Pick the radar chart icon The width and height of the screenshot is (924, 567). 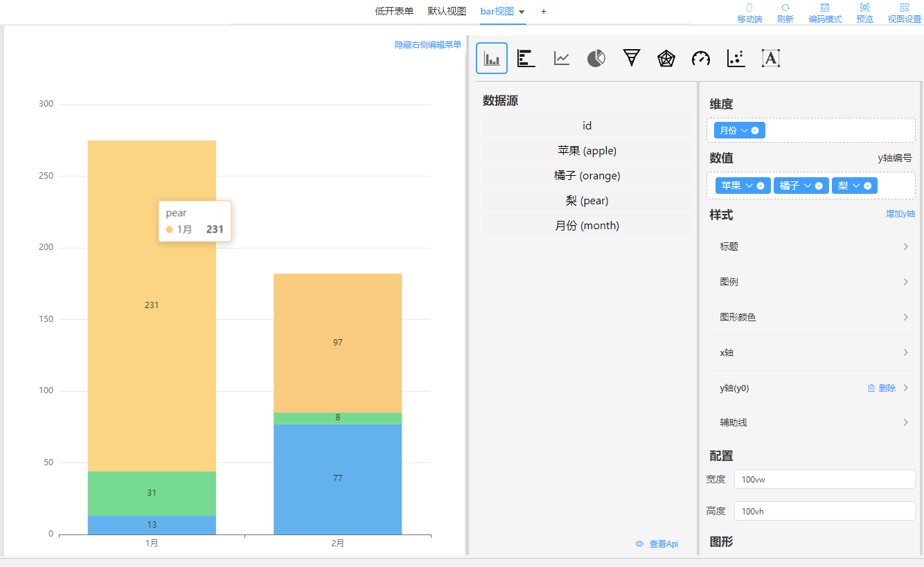tap(666, 58)
